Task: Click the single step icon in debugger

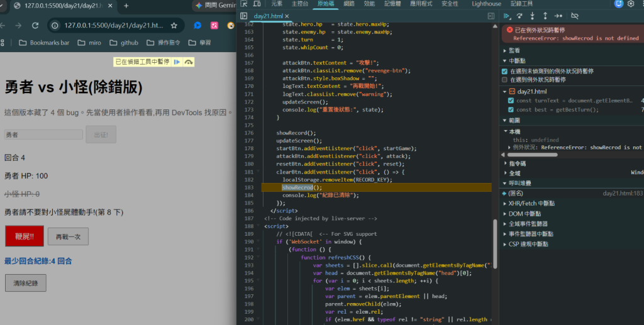Action: [x=558, y=16]
